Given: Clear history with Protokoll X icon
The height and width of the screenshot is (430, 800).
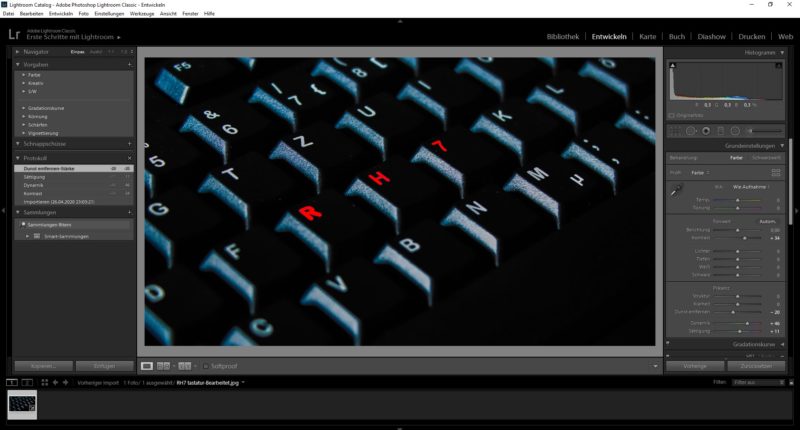Looking at the screenshot, I should pos(130,158).
